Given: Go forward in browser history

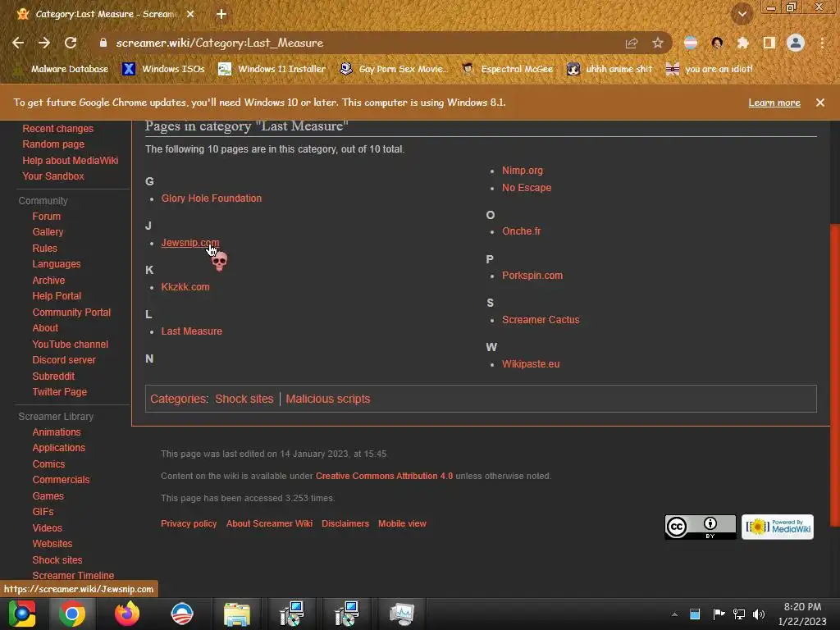Looking at the screenshot, I should [x=44, y=43].
